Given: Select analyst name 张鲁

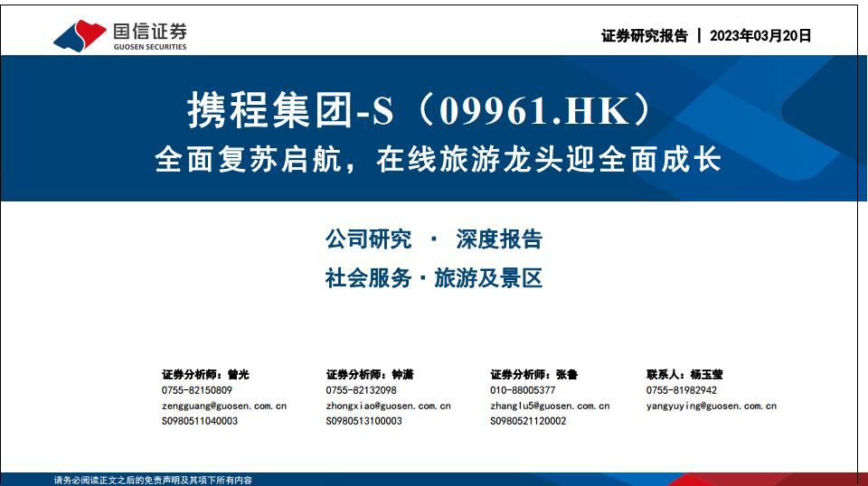Looking at the screenshot, I should click(x=567, y=375).
